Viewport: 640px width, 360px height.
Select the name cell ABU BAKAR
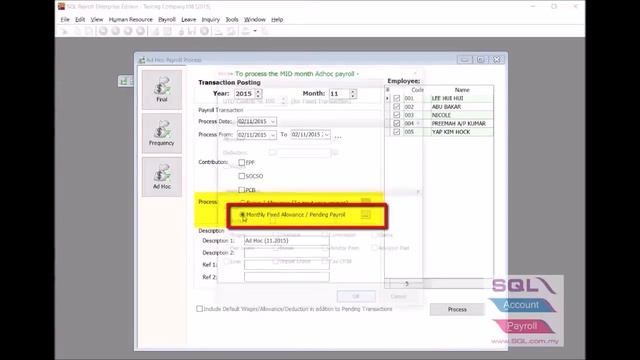462,107
